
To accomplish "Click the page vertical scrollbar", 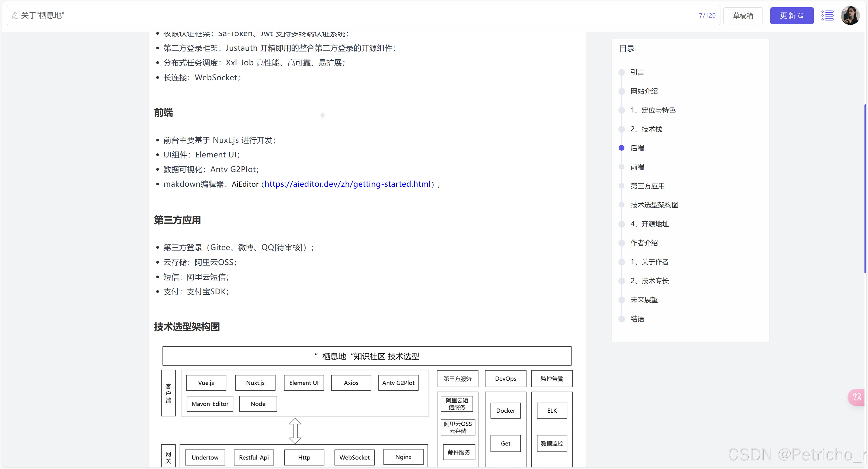I will coord(865,189).
